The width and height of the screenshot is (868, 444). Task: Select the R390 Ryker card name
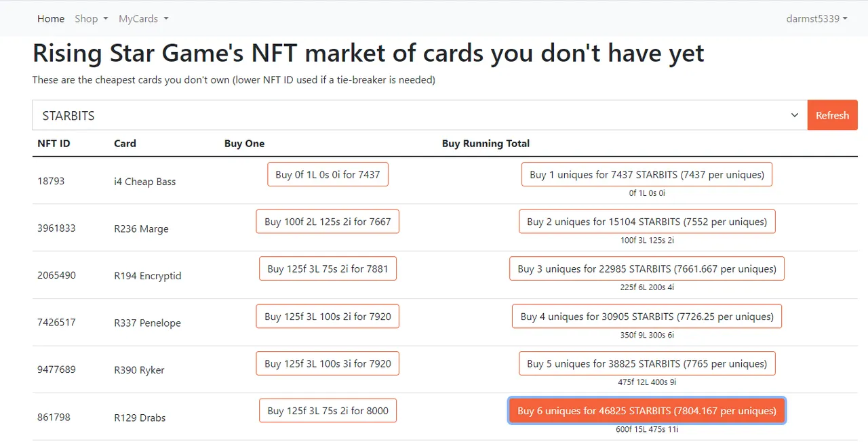(139, 370)
